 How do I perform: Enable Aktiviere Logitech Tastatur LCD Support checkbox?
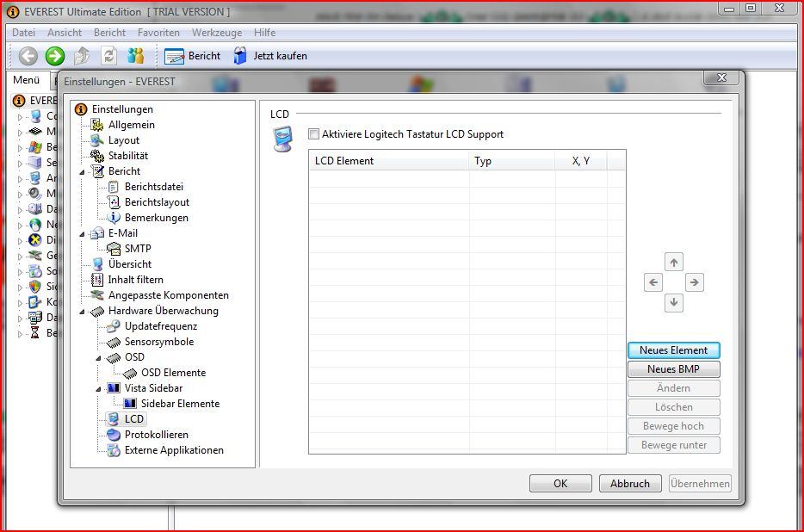click(313, 134)
